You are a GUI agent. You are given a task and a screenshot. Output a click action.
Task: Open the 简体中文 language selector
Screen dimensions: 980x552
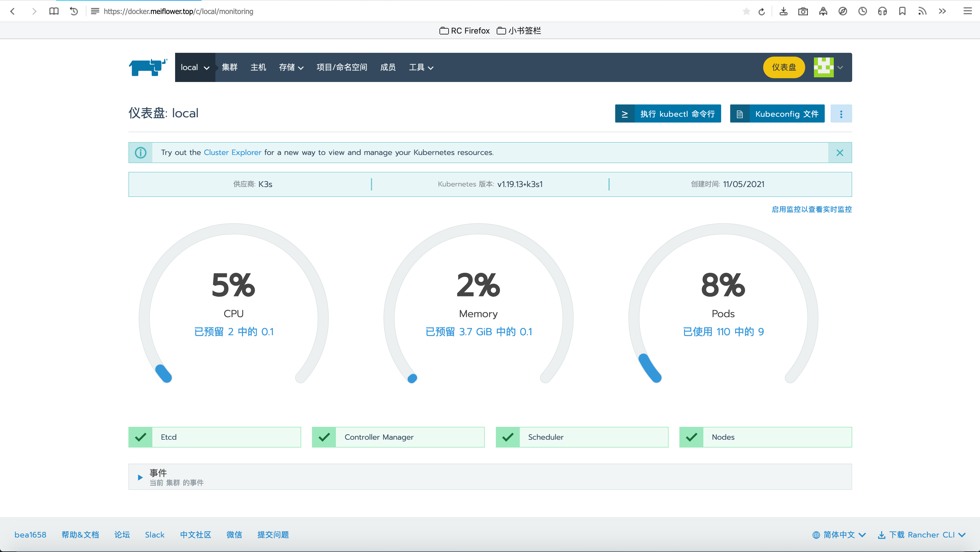click(x=839, y=534)
